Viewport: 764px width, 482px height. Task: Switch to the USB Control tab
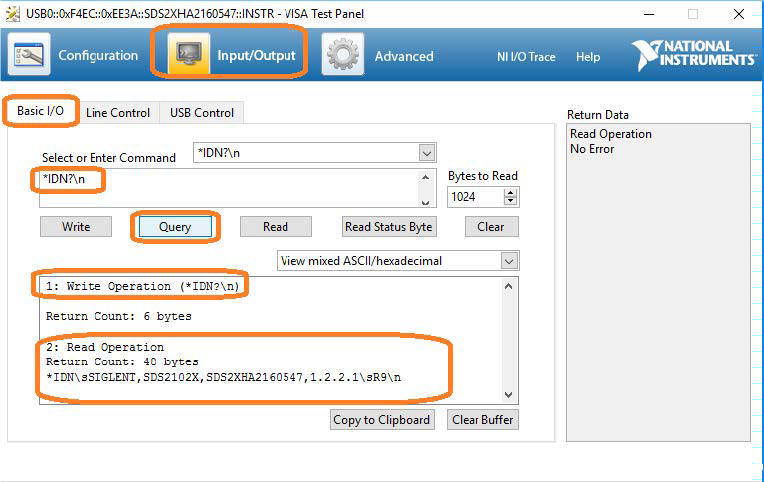click(x=201, y=113)
